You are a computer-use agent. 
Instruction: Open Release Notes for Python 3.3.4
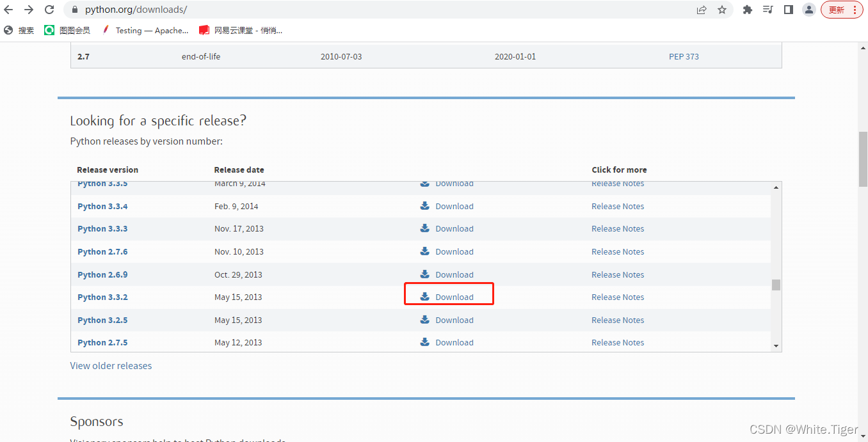point(618,206)
